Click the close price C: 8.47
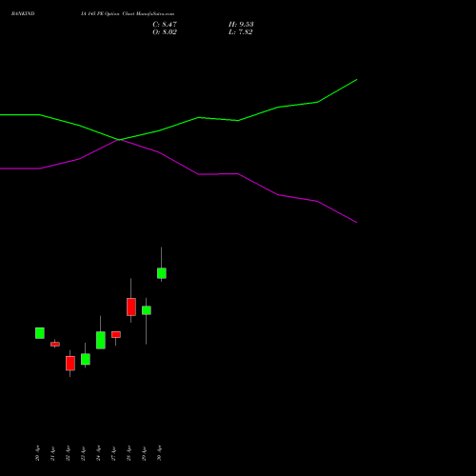Image resolution: width=476 pixels, height=476 pixels. [165, 25]
